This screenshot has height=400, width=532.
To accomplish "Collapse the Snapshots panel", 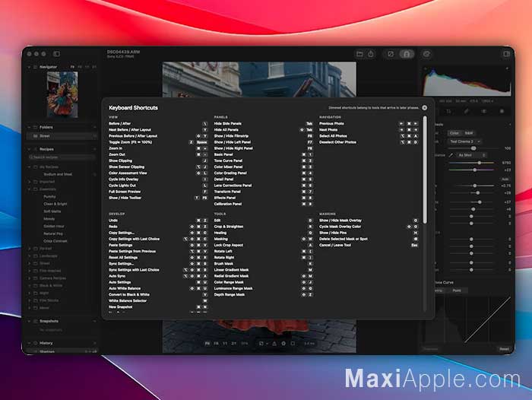I will click(29, 321).
